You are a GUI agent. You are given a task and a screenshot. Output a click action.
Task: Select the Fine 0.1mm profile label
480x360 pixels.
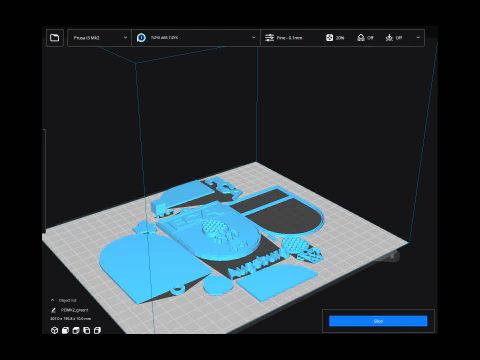point(289,38)
